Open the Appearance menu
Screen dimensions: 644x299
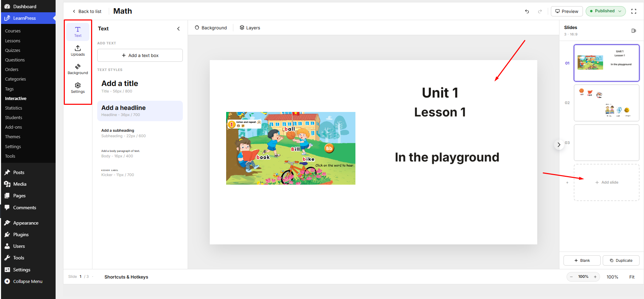[x=28, y=223]
